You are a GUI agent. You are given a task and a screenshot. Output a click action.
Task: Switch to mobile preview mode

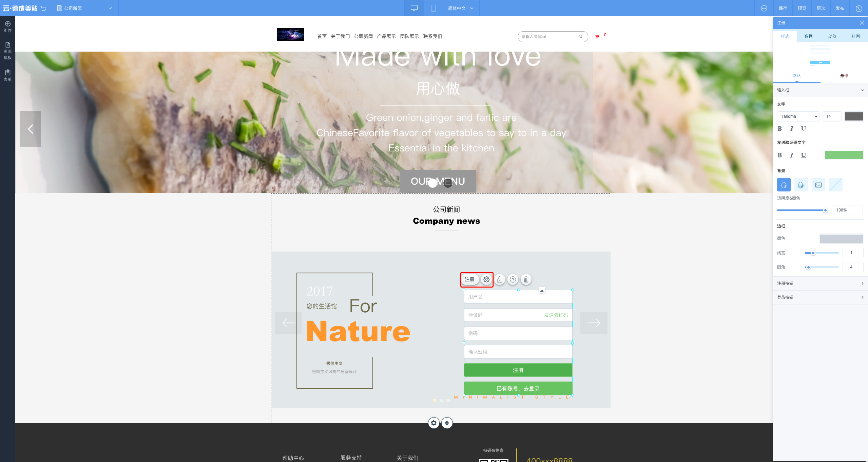pos(433,8)
